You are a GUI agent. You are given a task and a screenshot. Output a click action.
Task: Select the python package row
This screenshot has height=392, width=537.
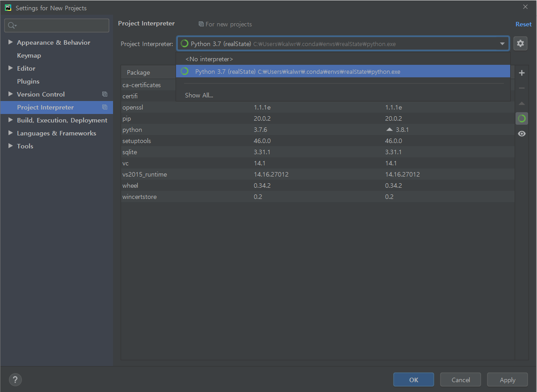pos(318,130)
